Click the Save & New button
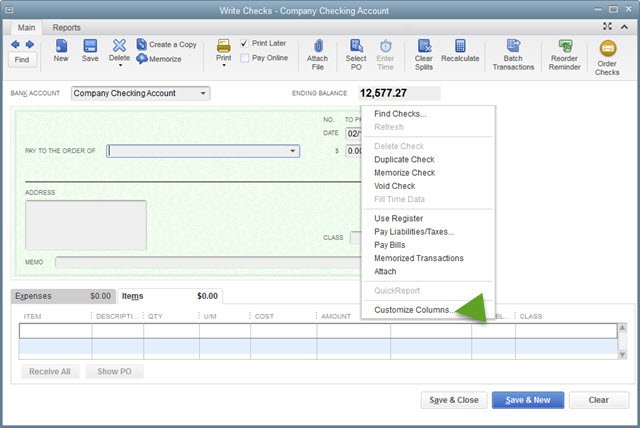This screenshot has height=428, width=640. [x=528, y=400]
